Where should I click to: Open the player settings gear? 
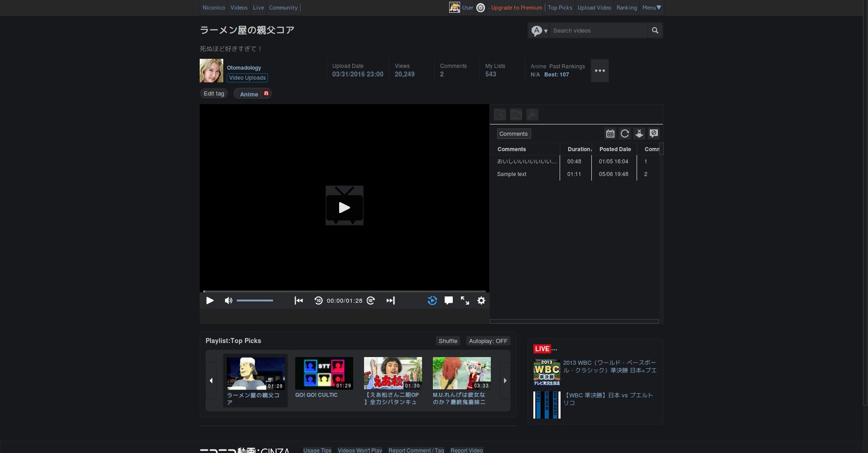[481, 301]
